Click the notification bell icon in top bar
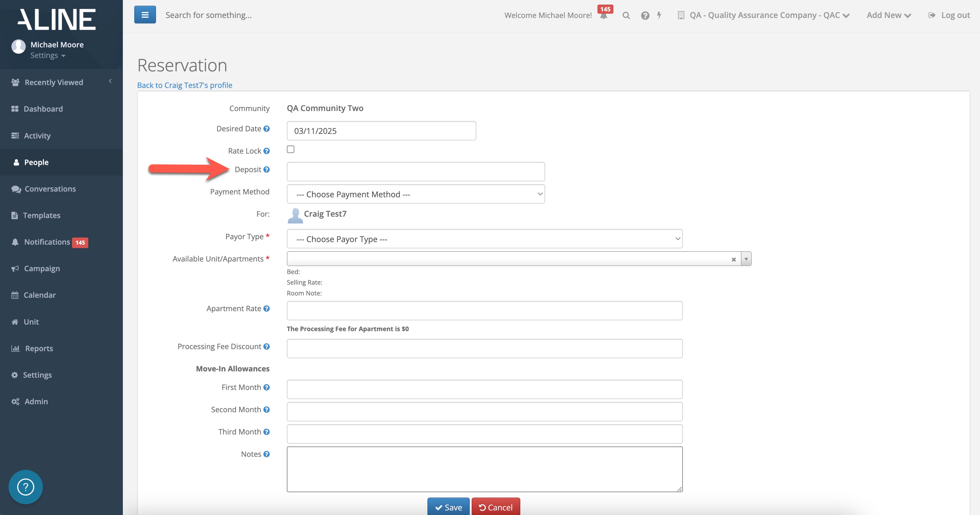This screenshot has width=980, height=515. click(603, 16)
